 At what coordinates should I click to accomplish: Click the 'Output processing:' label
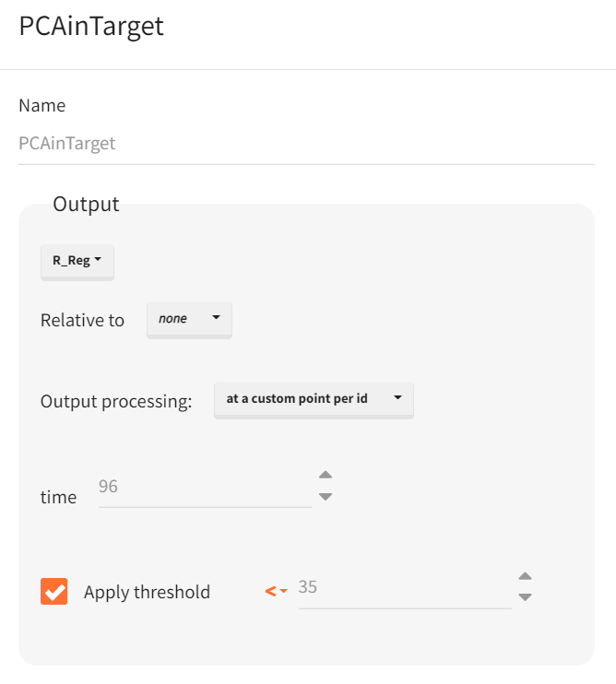116,402
